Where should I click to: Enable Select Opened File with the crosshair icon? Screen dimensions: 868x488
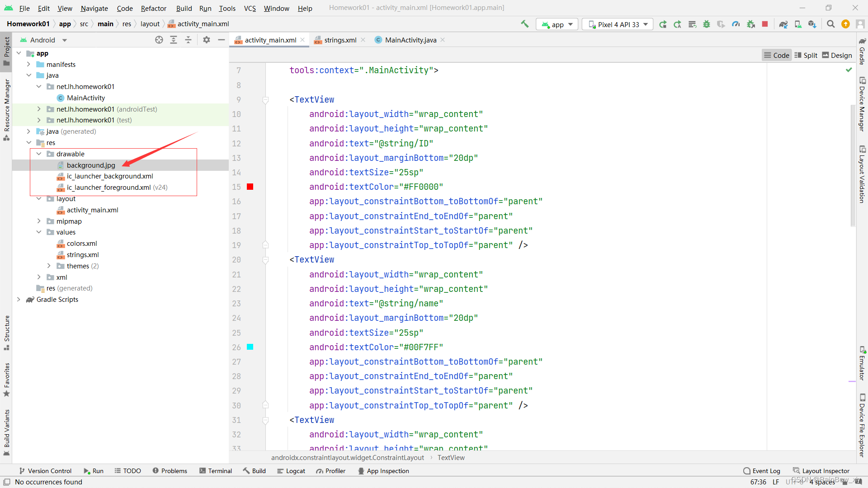[159, 40]
